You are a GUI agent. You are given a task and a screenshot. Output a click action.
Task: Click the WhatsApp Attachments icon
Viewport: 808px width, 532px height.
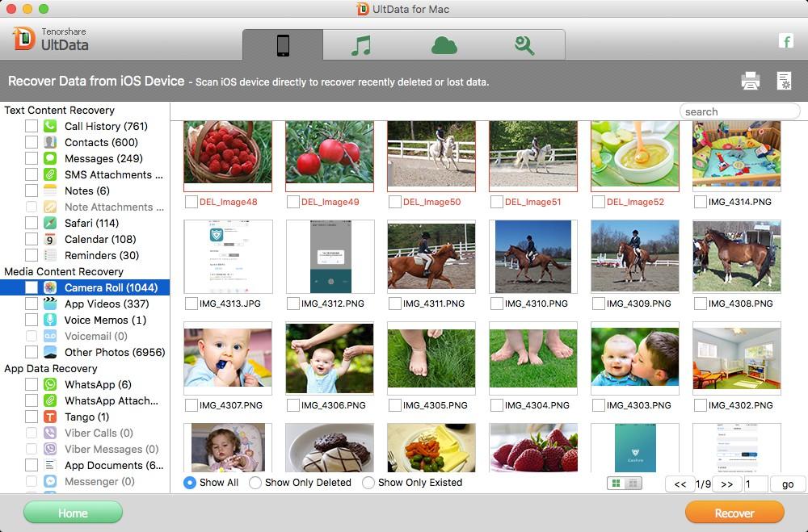click(x=50, y=400)
